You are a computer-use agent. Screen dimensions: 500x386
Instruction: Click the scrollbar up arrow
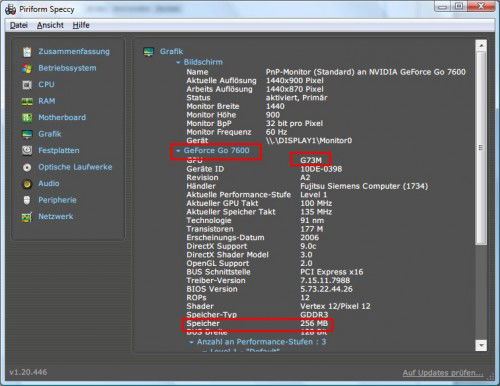(x=481, y=45)
